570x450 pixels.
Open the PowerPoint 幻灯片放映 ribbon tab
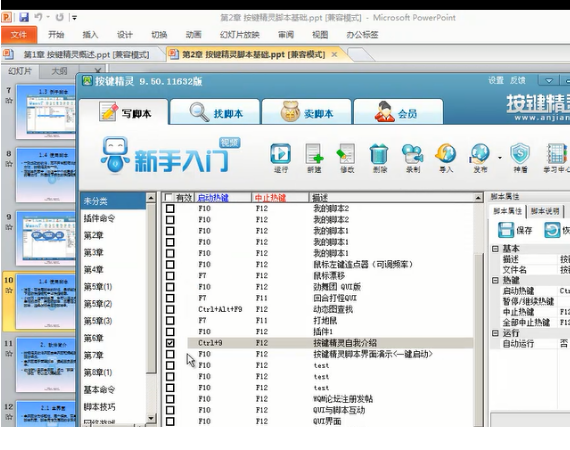[239, 35]
